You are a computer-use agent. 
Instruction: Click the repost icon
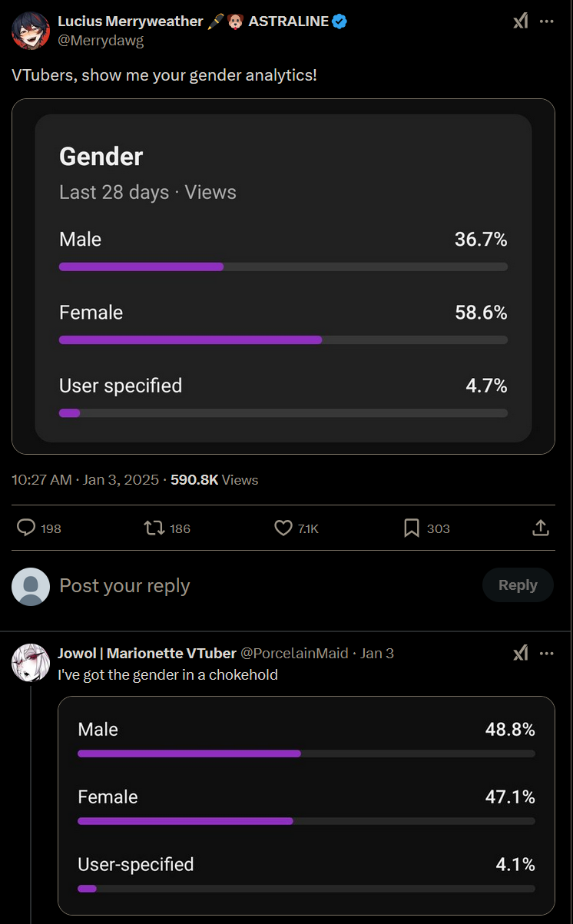(x=155, y=528)
